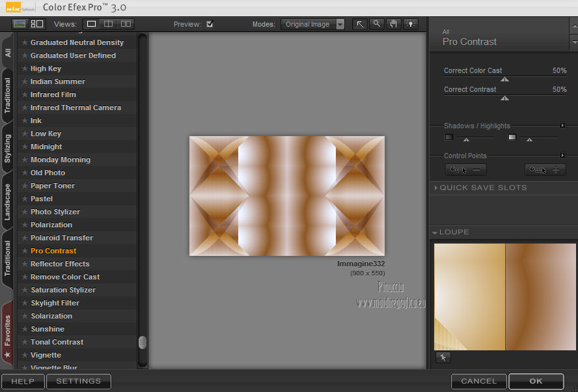
Task: Select the hand pan tool
Action: pos(393,24)
